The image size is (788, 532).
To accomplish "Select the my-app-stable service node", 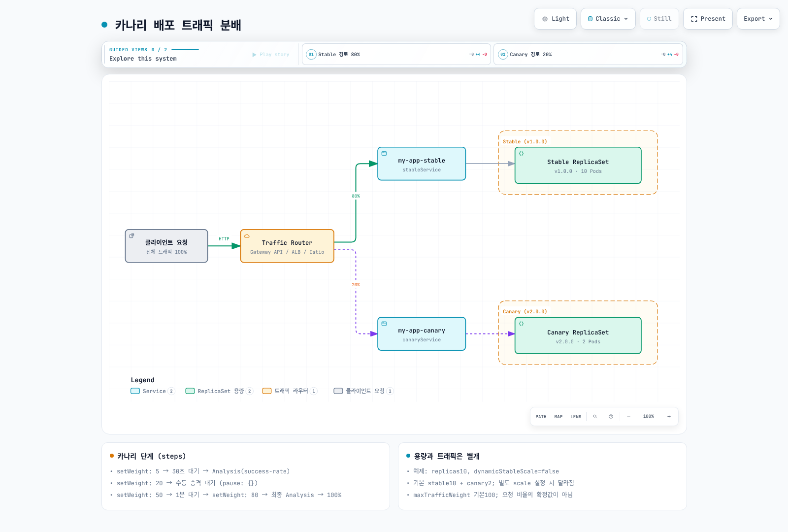I will pyautogui.click(x=422, y=164).
